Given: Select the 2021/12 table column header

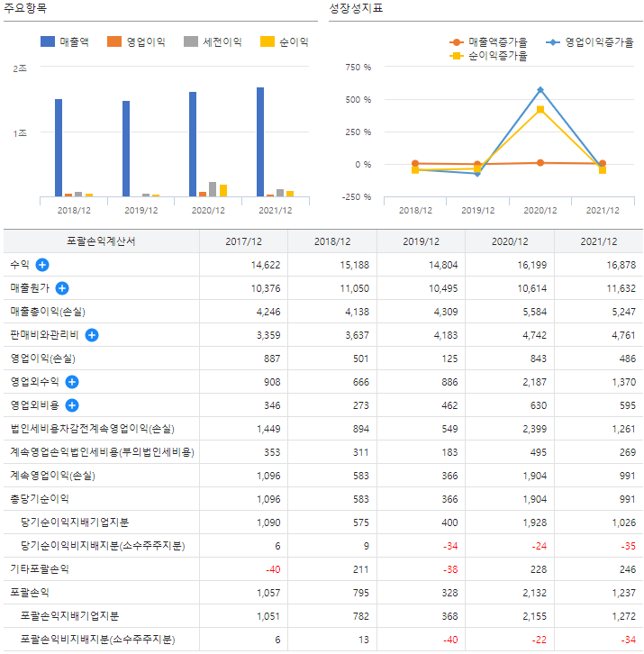Looking at the screenshot, I should tap(599, 241).
